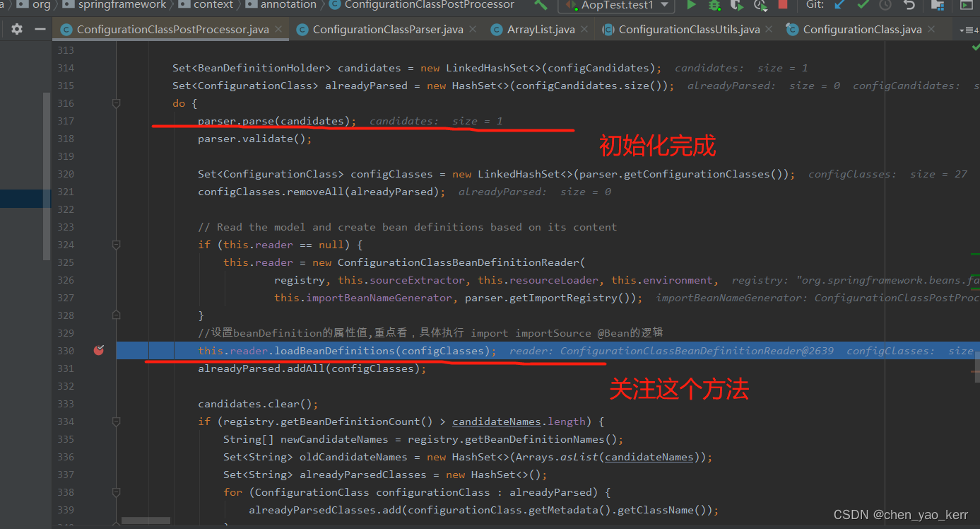The width and height of the screenshot is (980, 529).
Task: Start debugging with the green bug icon
Action: point(714,5)
